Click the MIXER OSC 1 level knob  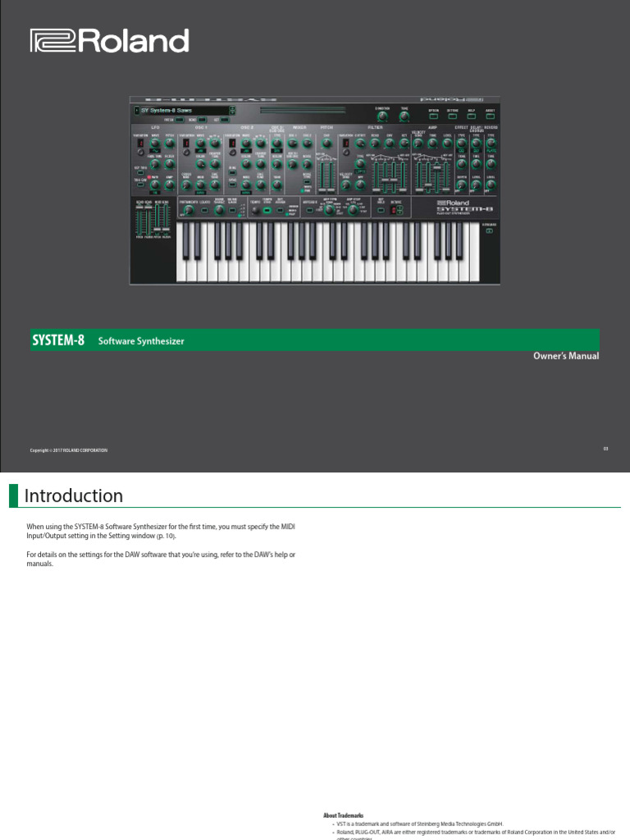293,143
